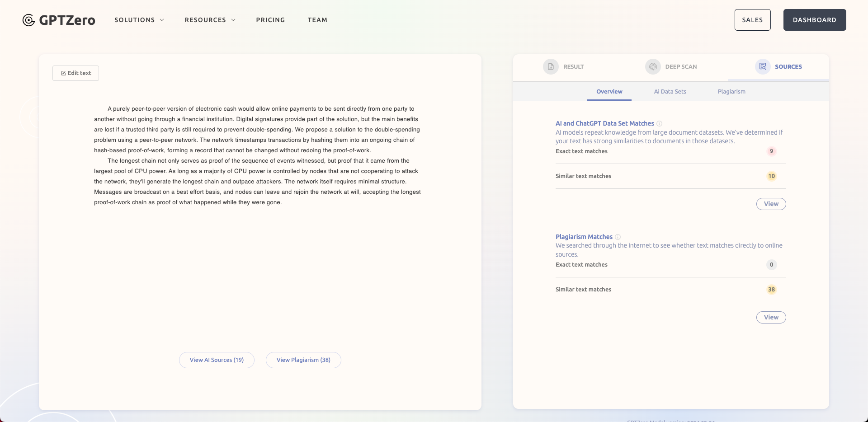Click View AI Sources (19) button

tap(217, 360)
